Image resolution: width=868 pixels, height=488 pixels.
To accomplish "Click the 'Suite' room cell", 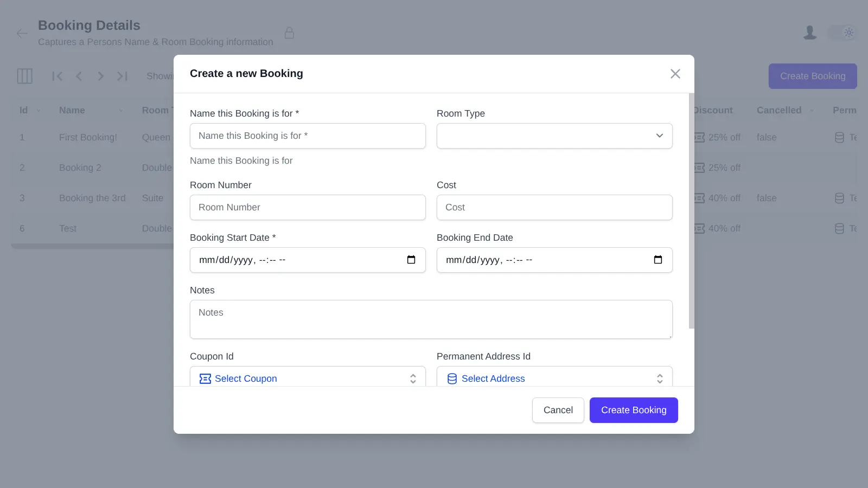I will click(x=152, y=198).
